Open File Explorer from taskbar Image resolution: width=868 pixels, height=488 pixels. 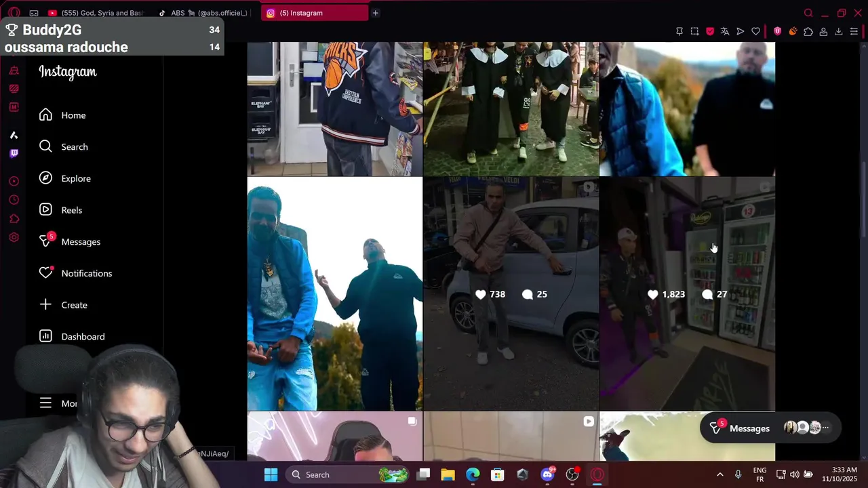[x=448, y=474]
